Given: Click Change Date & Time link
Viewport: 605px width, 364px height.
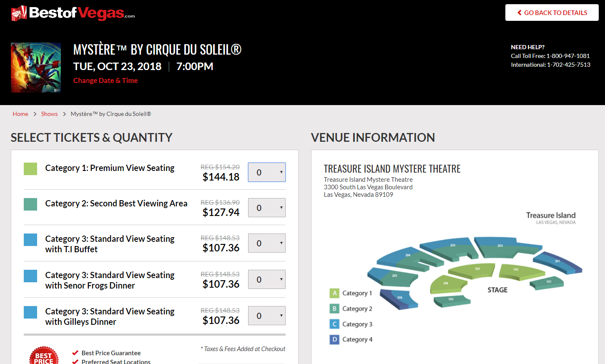Looking at the screenshot, I should pyautogui.click(x=105, y=80).
